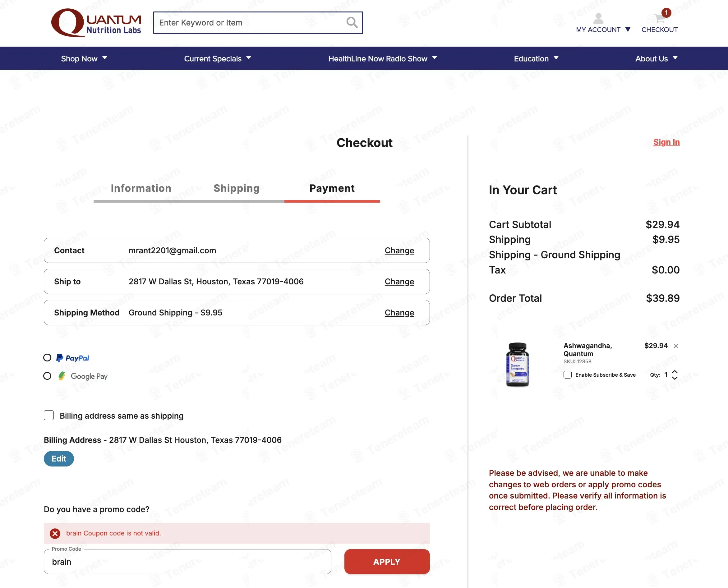Switch to the Shipping step tab
This screenshot has height=588, width=728.
tap(237, 188)
